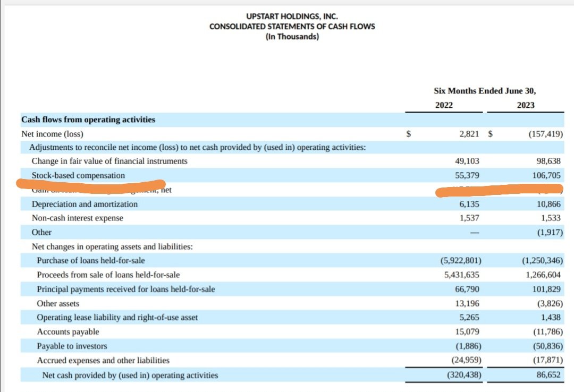Click 'Six Months Ended June 30,' header
This screenshot has width=574, height=392.
pos(485,91)
